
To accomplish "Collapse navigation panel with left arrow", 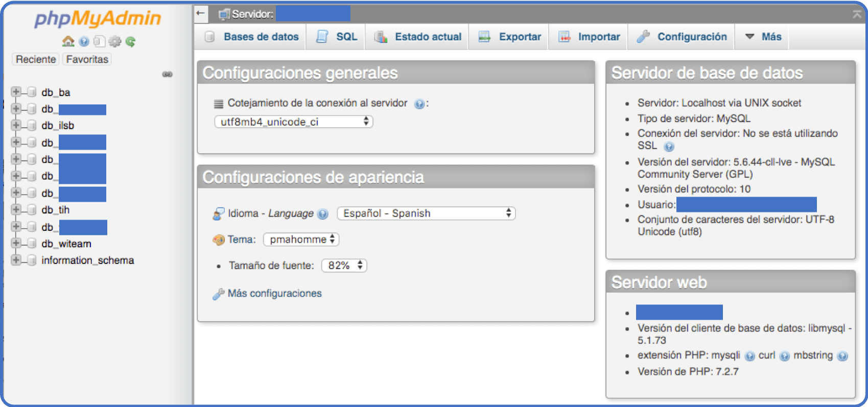I will (201, 14).
